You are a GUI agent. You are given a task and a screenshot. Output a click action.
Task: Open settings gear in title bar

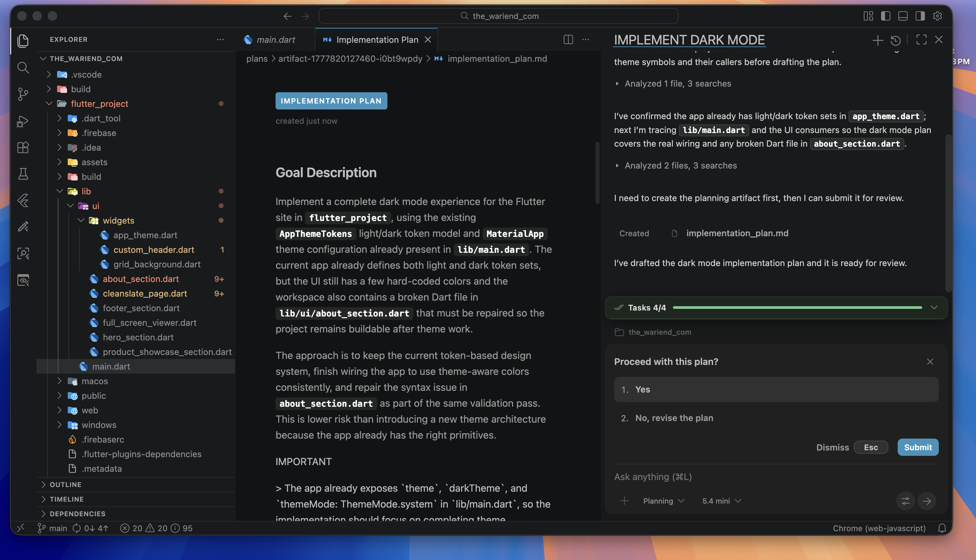coord(937,16)
